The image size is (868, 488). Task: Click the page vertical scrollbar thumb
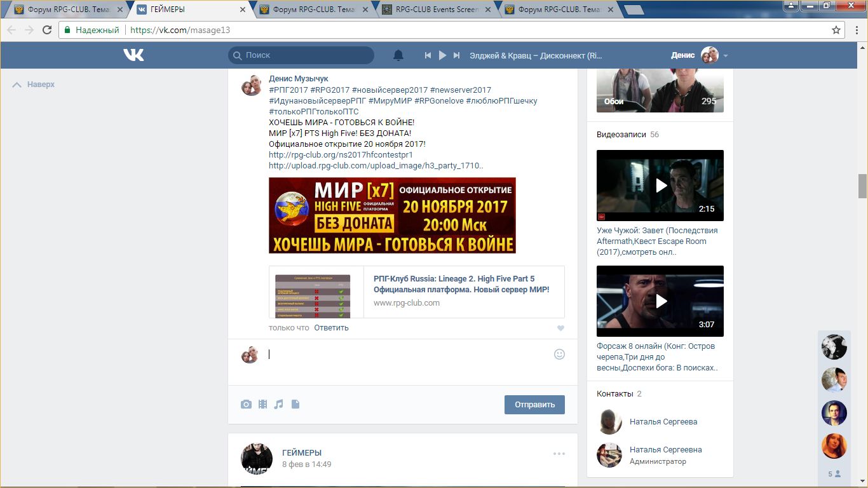coord(862,186)
